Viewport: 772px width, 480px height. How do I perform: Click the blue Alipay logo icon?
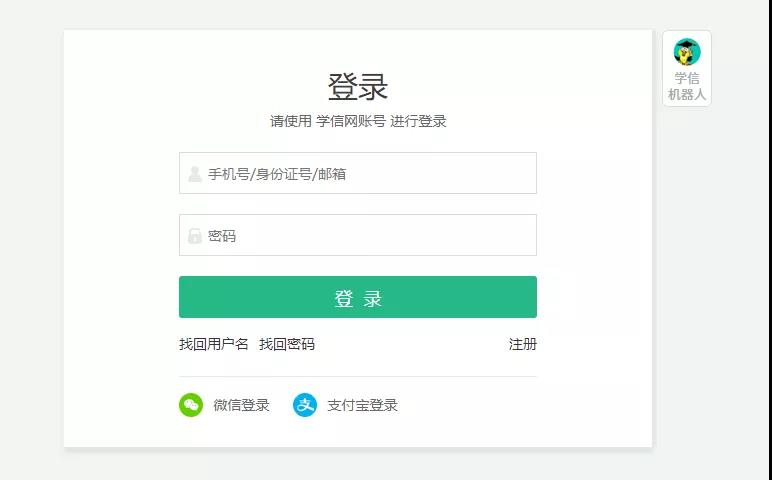(x=305, y=405)
